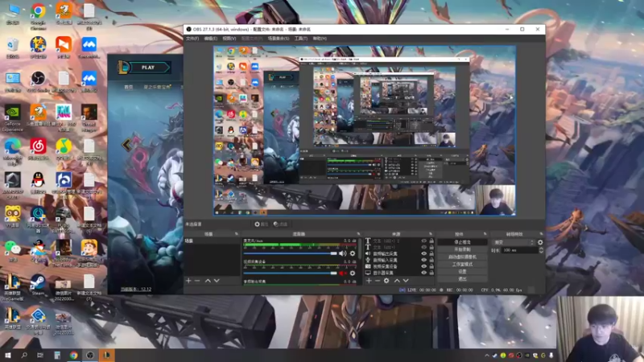644x362 pixels.
Task: Adjust 时长 100 ms duration stepper
Action: pyautogui.click(x=540, y=250)
